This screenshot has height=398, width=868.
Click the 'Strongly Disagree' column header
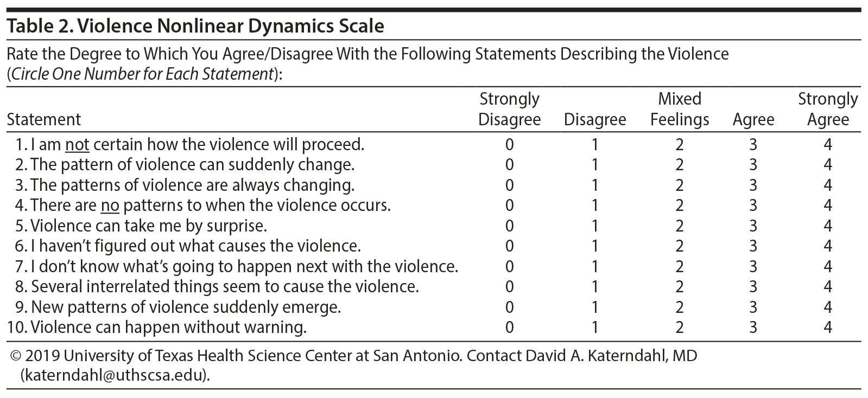(509, 109)
